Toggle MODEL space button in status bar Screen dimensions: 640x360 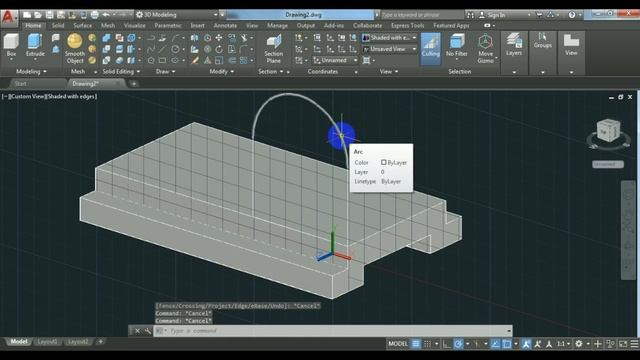click(x=398, y=344)
